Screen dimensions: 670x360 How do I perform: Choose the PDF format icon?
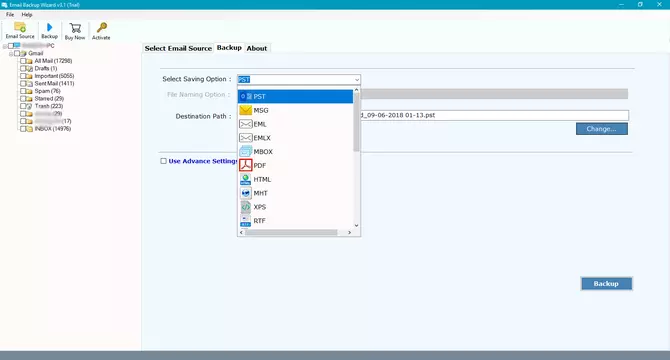point(246,165)
